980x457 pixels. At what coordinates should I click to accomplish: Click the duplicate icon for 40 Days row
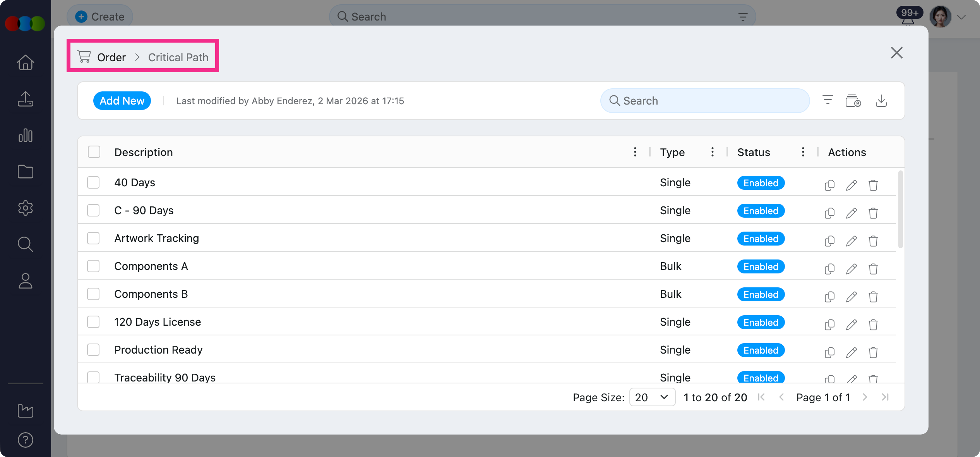pos(829,185)
